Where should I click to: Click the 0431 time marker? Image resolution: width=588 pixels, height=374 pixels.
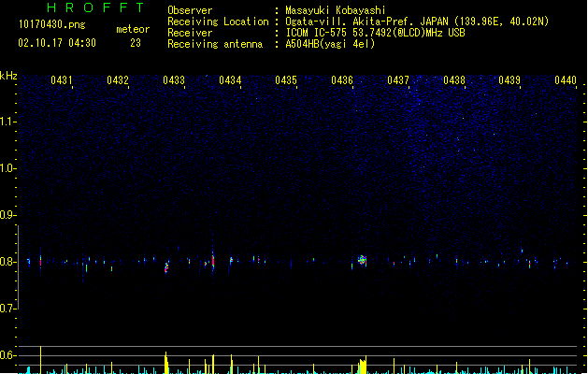pyautogui.click(x=62, y=80)
